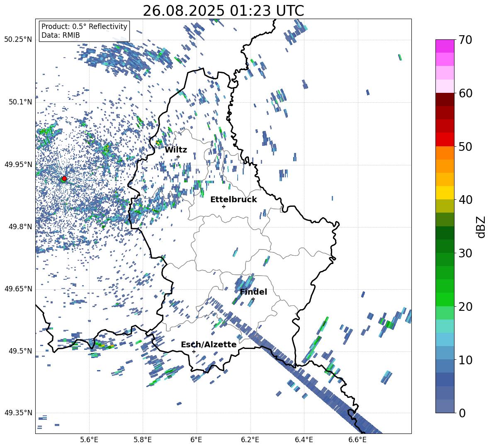
Task: Click the Esch/Alzette cross location marker
Action: click(194, 351)
